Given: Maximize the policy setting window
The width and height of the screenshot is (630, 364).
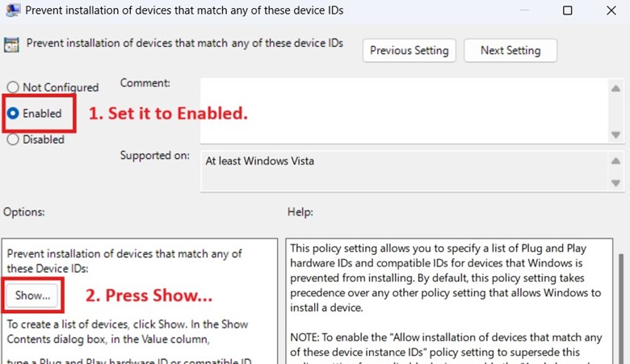Looking at the screenshot, I should tap(567, 10).
